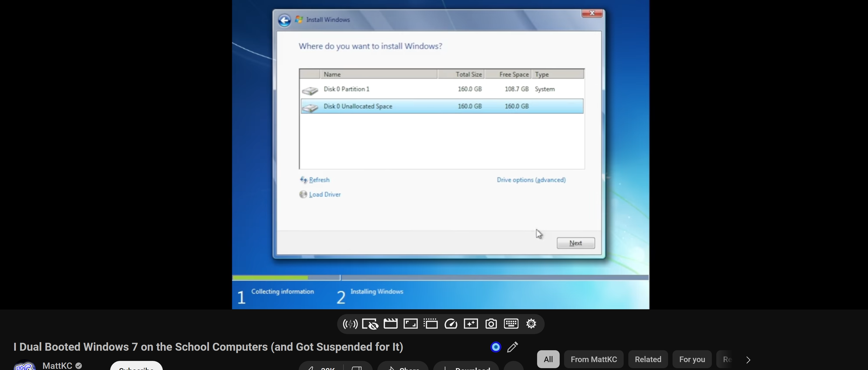The image size is (868, 370).
Task: Click the System type cell
Action: (x=545, y=89)
